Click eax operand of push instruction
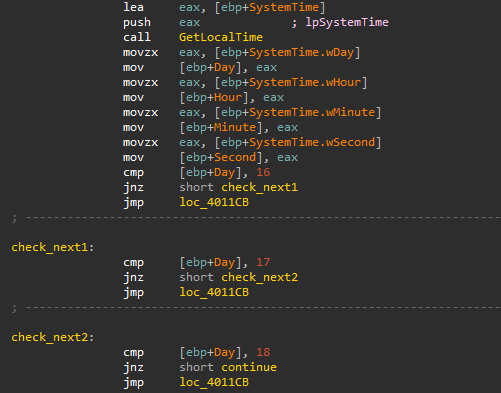This screenshot has width=501, height=393. click(x=190, y=22)
